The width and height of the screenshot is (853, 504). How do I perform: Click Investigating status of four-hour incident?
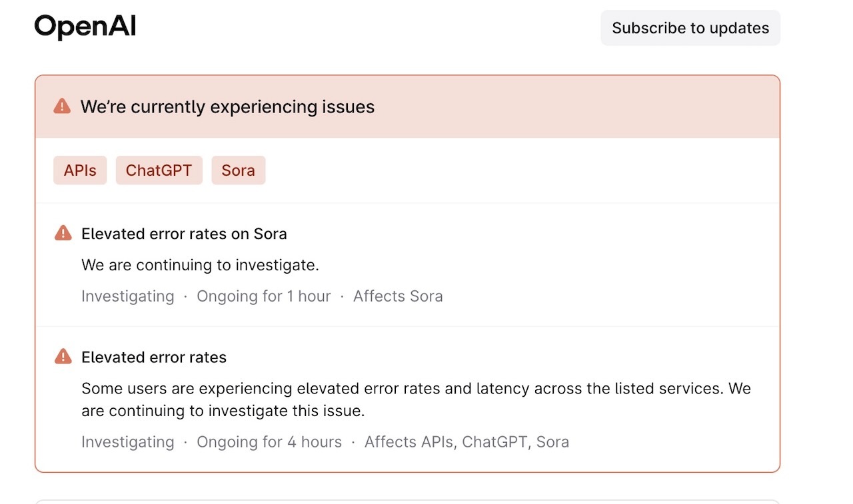[127, 442]
